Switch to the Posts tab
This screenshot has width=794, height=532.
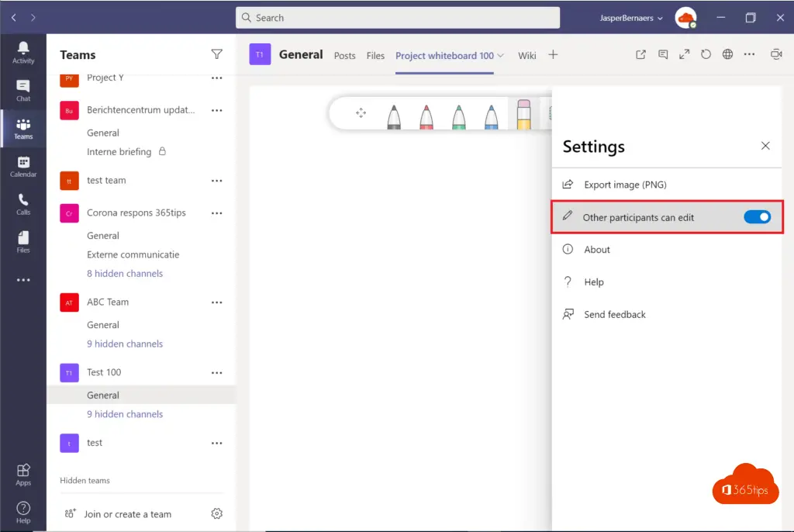tap(344, 56)
